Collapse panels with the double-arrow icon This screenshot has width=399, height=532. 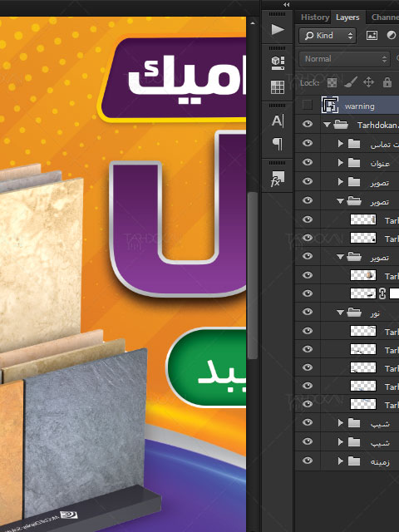[286, 4]
